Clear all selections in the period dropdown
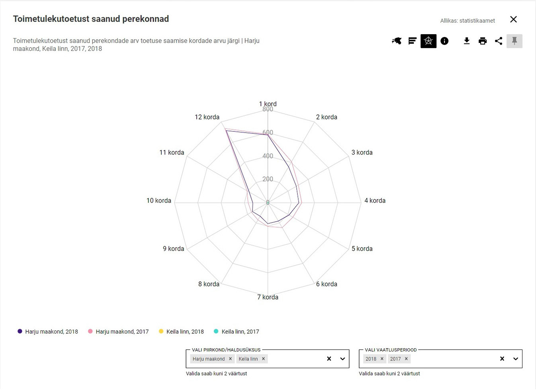The width and height of the screenshot is (536, 392). click(502, 359)
